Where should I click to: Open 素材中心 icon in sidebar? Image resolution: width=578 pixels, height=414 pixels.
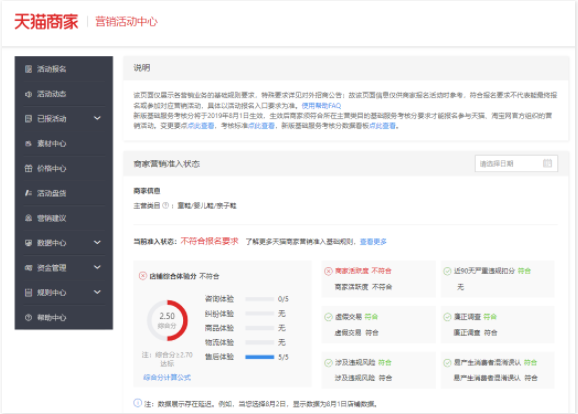click(x=28, y=144)
